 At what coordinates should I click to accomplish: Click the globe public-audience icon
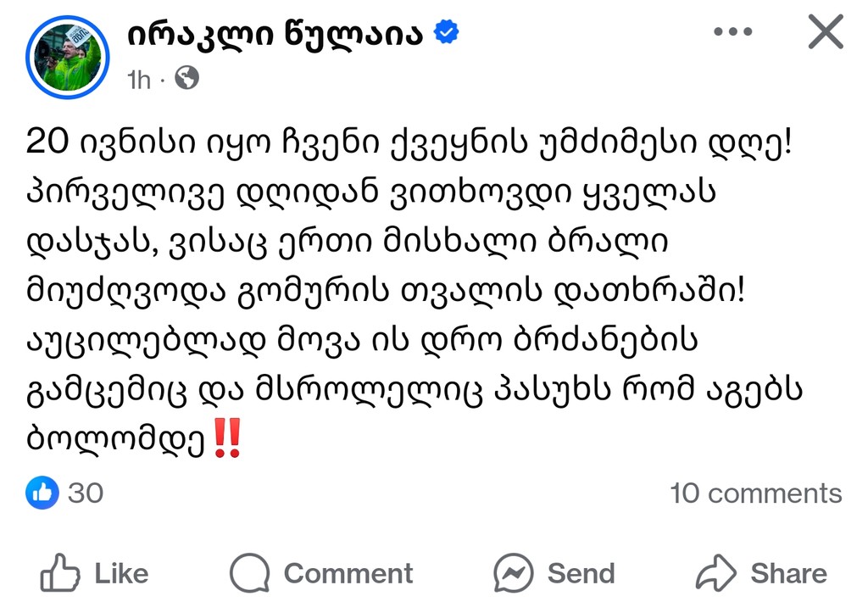pos(186,79)
